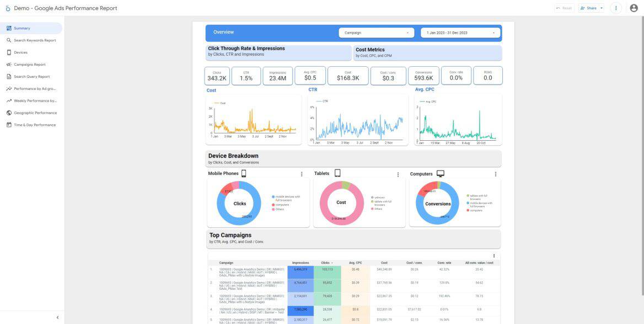Open the Campaign dimension dropdown

point(377,32)
